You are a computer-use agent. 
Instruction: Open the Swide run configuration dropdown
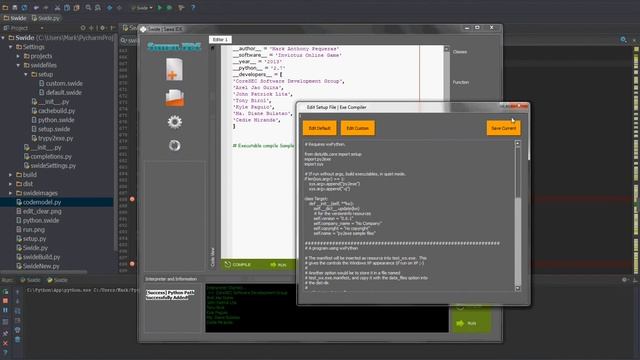(142, 7)
